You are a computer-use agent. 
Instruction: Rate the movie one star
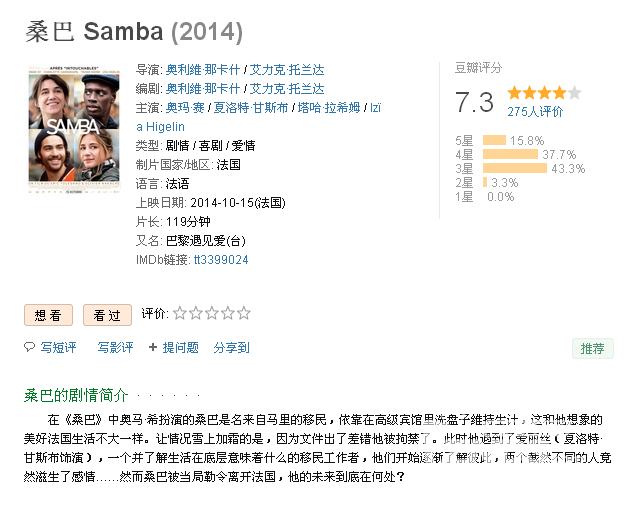[x=180, y=313]
